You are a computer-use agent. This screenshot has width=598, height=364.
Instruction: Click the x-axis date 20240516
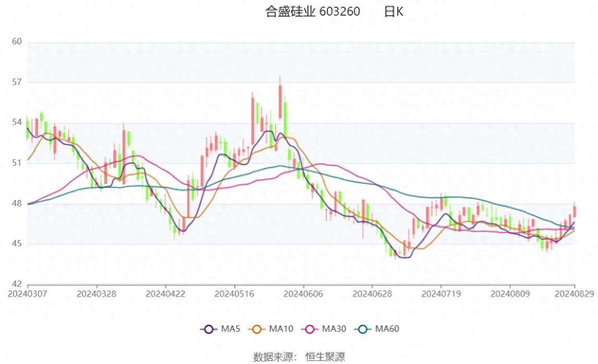(234, 294)
